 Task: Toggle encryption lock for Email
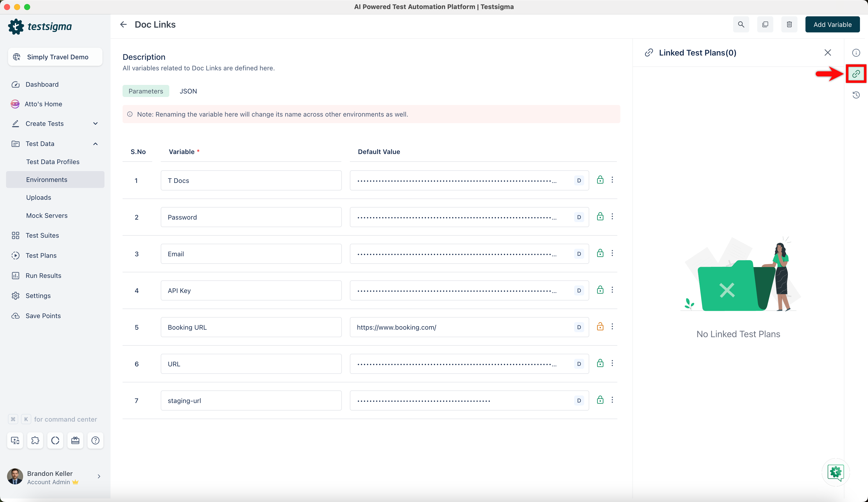click(600, 253)
